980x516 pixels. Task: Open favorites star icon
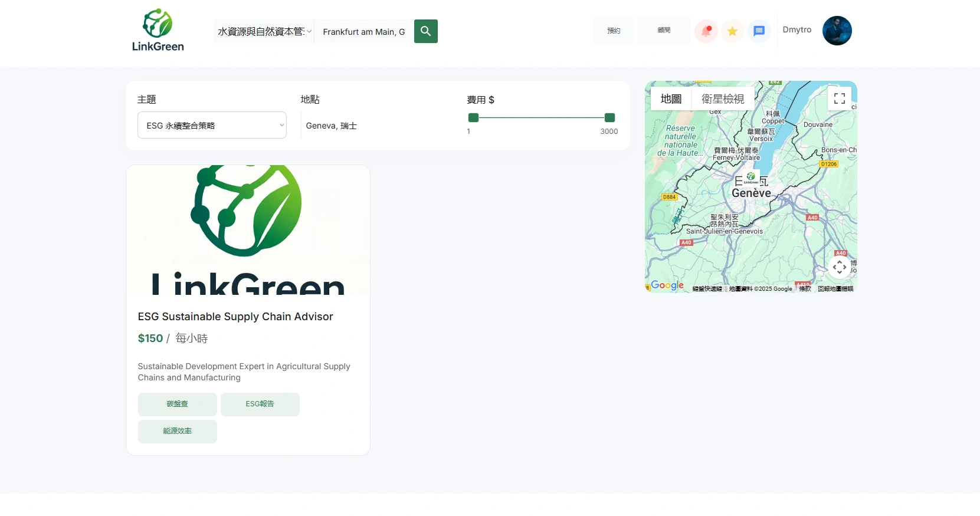point(732,31)
